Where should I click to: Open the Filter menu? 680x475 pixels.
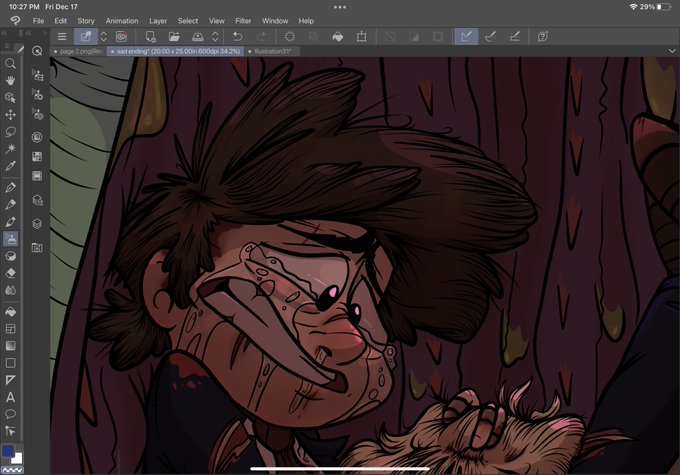(x=243, y=21)
